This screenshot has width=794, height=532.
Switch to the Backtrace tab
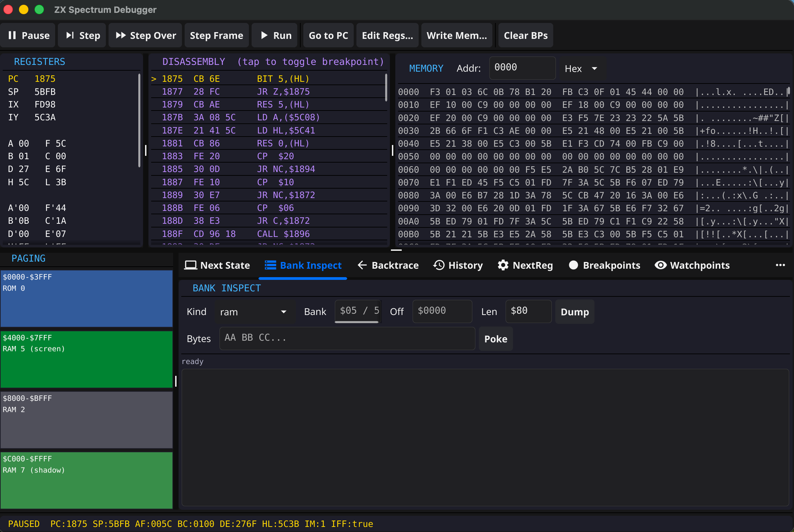[x=388, y=265]
